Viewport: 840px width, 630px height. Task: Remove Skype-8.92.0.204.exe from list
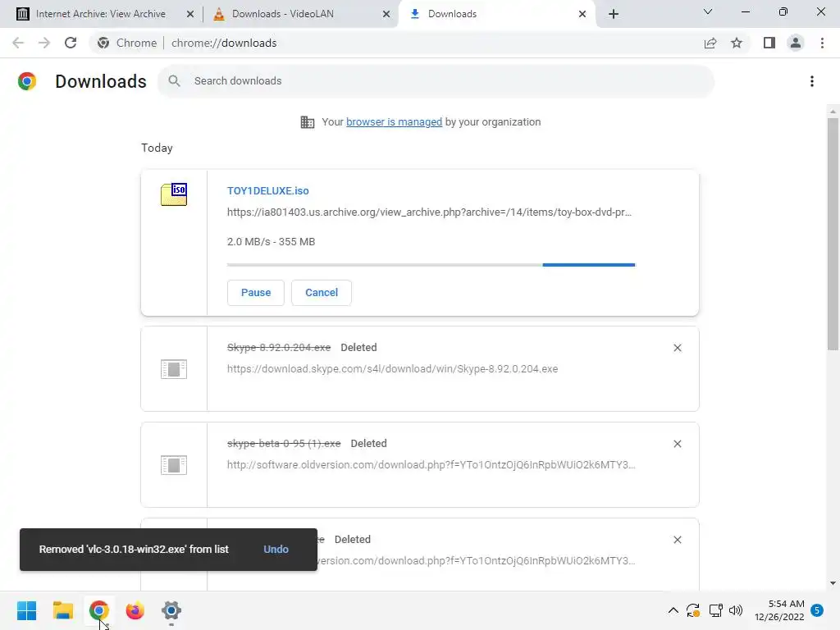point(677,348)
